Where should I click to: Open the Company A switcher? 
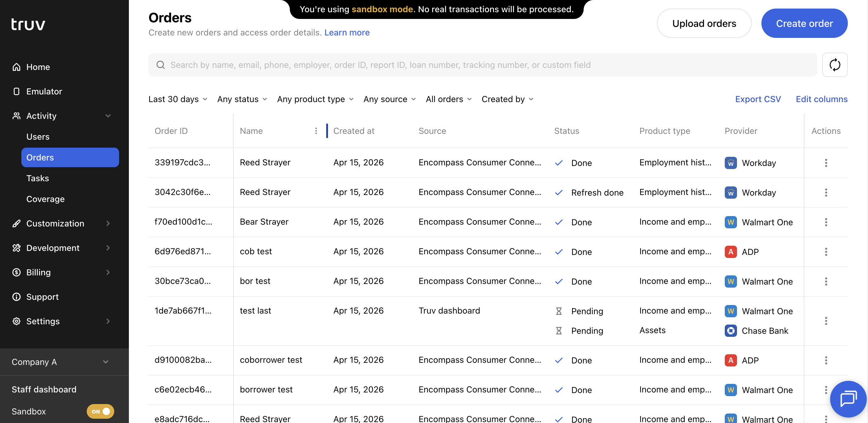click(64, 362)
